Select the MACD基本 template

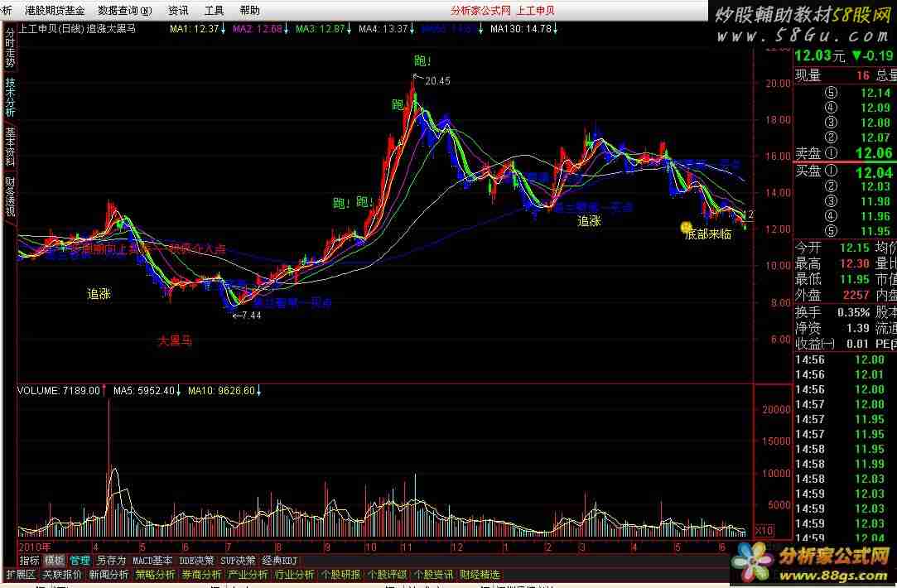(152, 561)
